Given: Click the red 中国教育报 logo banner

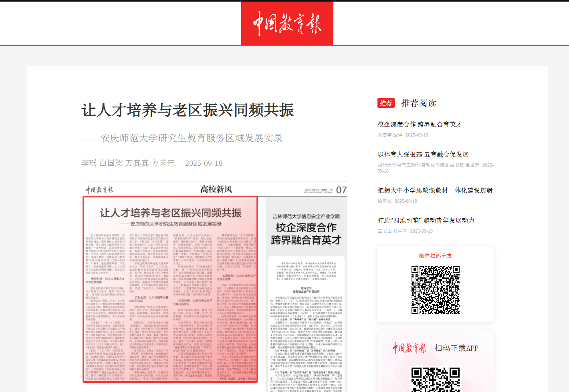Looking at the screenshot, I should (x=287, y=23).
